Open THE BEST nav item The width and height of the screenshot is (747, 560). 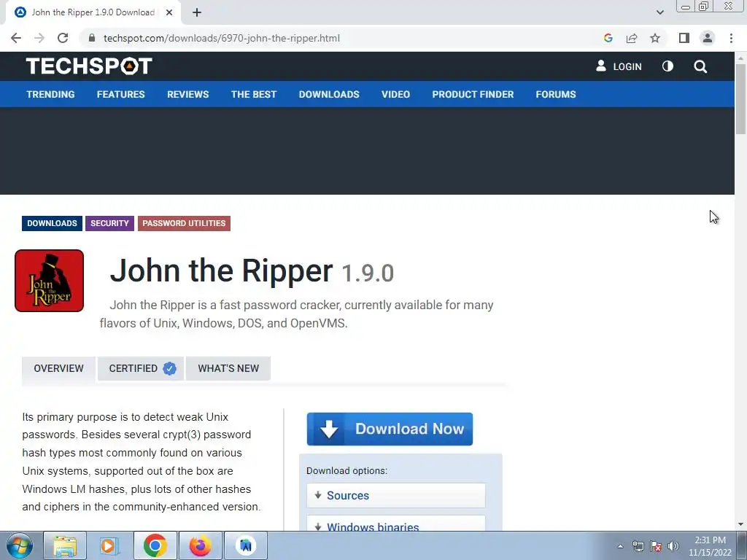254,94
